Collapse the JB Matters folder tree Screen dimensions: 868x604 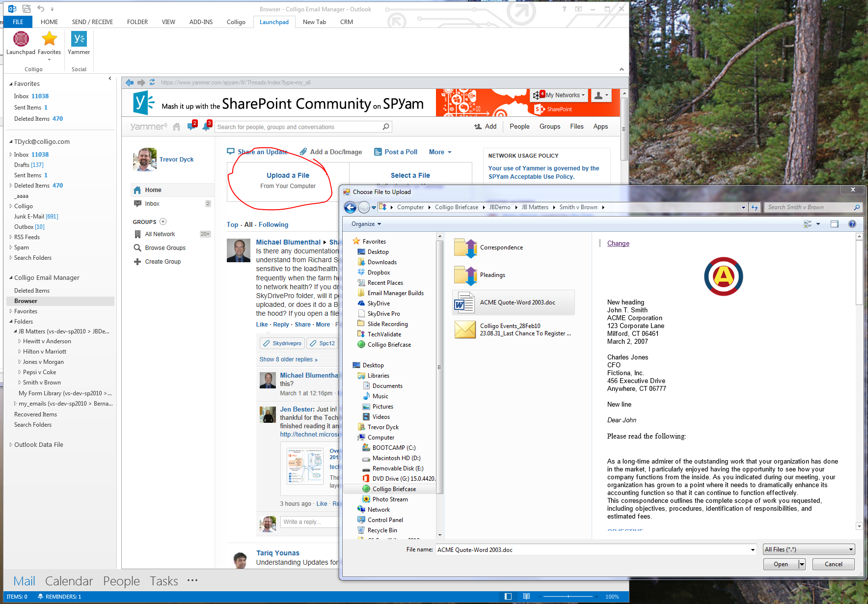pyautogui.click(x=15, y=331)
